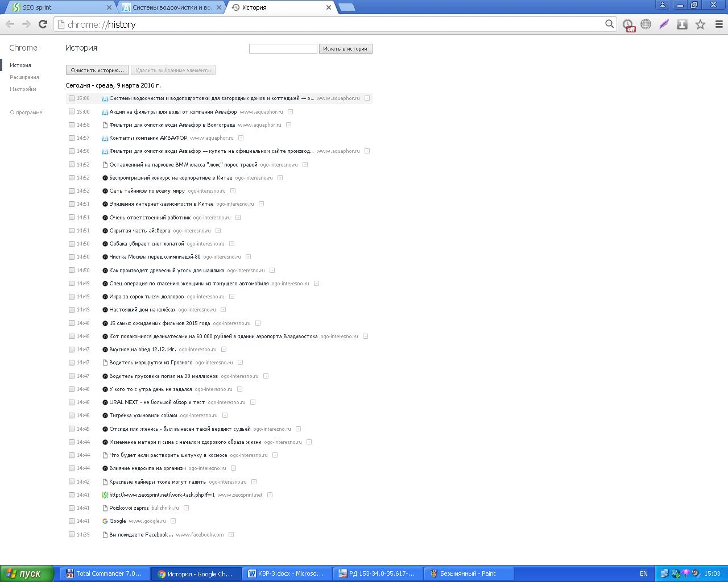Click the favicon next to 'Тигрёнка усыновили собаки'
728x582 pixels.
105,415
